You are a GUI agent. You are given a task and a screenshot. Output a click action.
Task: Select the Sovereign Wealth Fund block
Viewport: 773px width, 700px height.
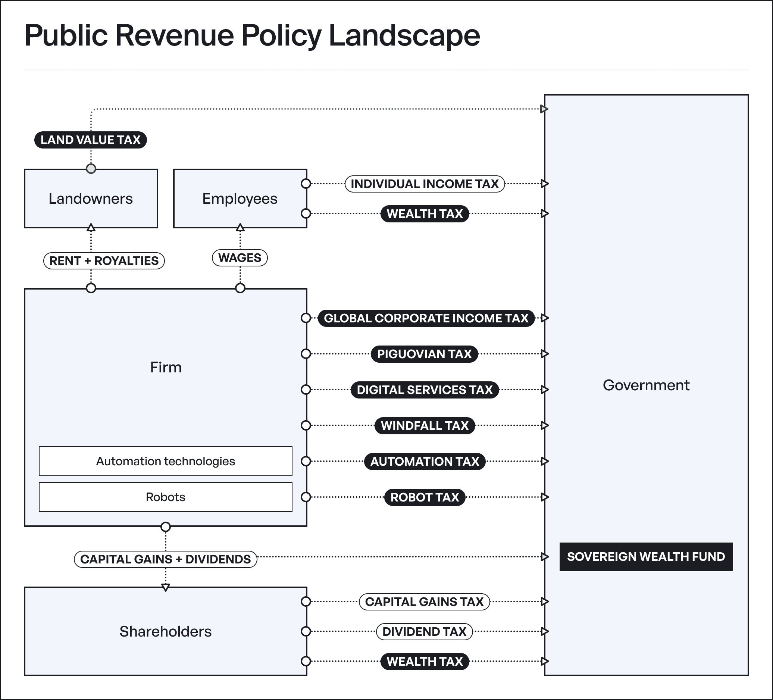click(x=646, y=557)
